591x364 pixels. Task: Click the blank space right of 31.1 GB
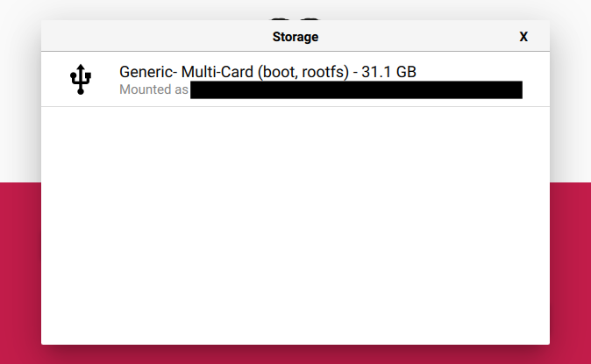coord(482,72)
